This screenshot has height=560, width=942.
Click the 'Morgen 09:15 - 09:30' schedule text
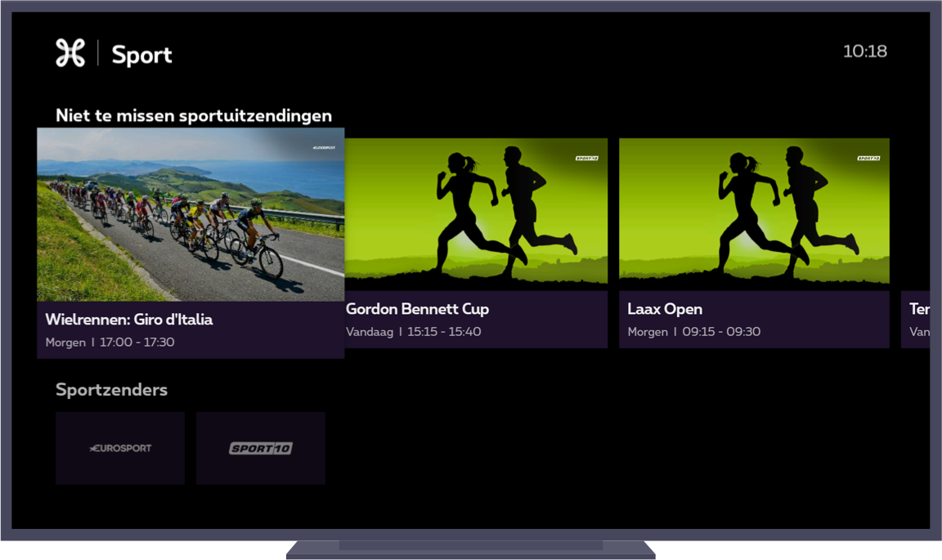coord(693,332)
